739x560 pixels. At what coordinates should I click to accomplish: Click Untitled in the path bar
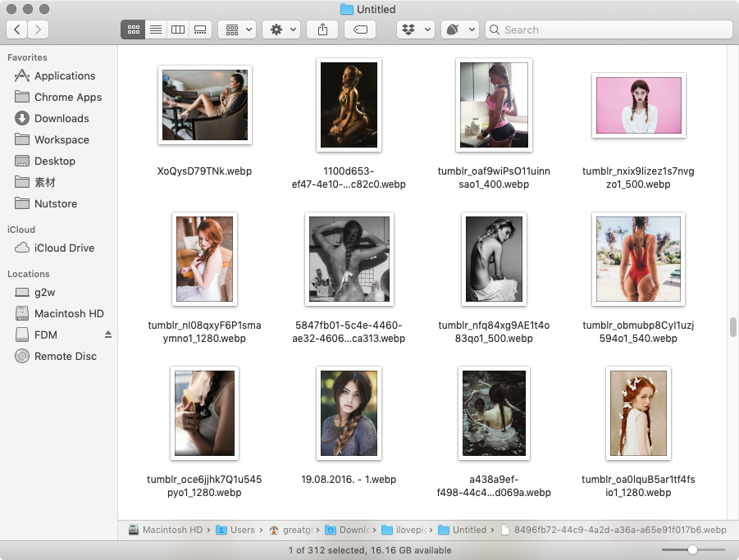462,530
